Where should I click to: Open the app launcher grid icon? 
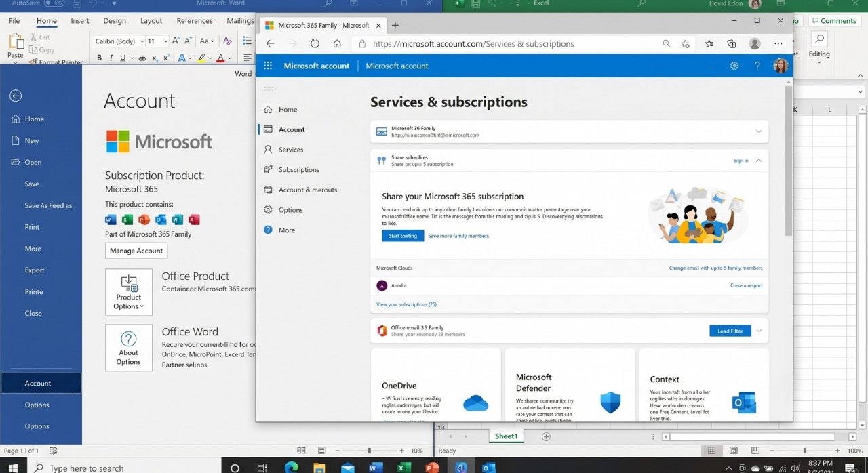point(268,66)
